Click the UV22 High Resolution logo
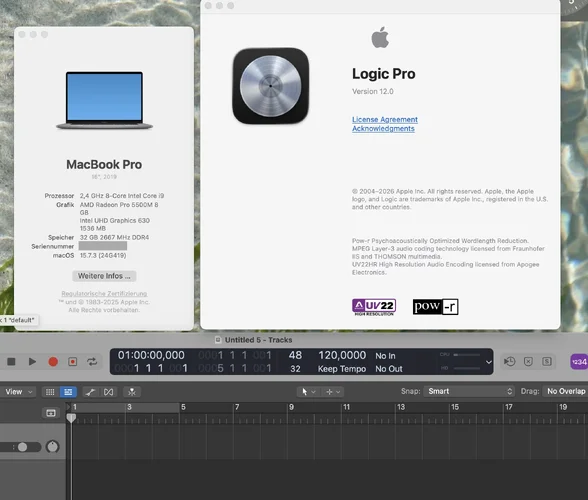This screenshot has width=588, height=500. click(374, 307)
